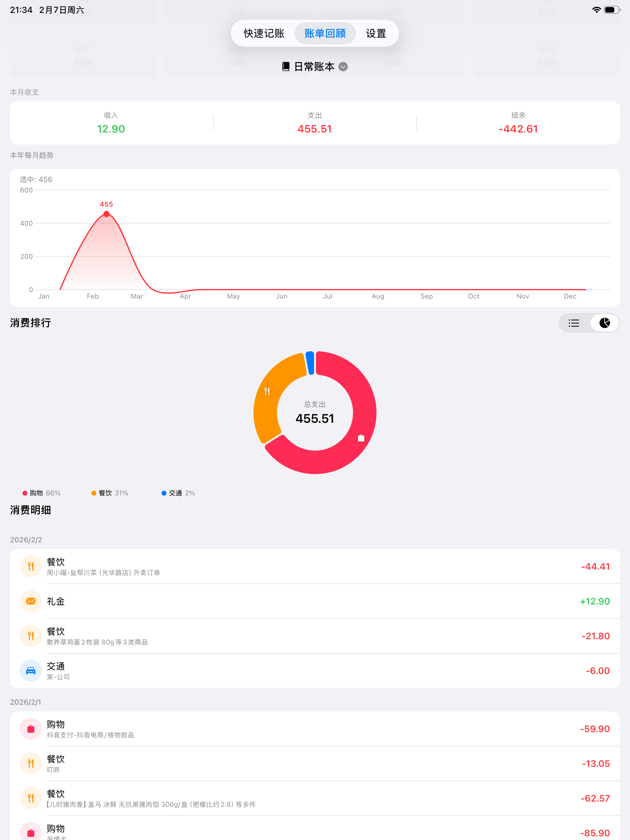Click the 餐饮 31% legend entry
630x840 pixels.
click(x=110, y=493)
